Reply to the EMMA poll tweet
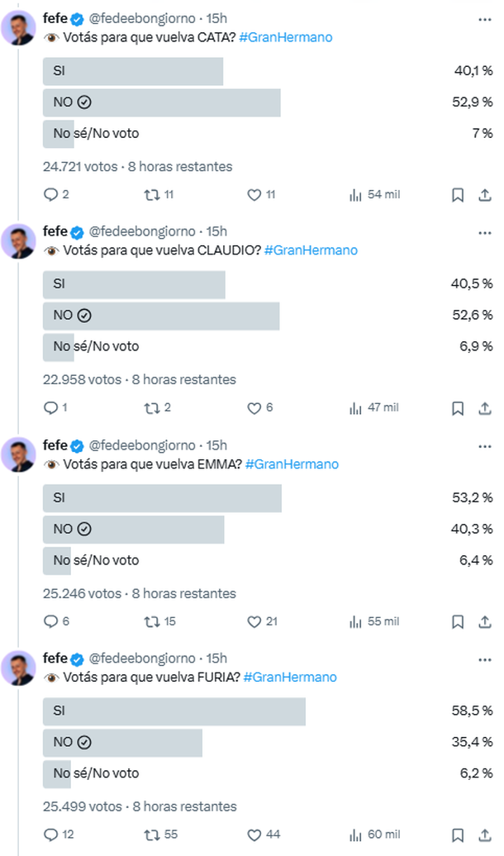This screenshot has width=504, height=856. point(50,621)
